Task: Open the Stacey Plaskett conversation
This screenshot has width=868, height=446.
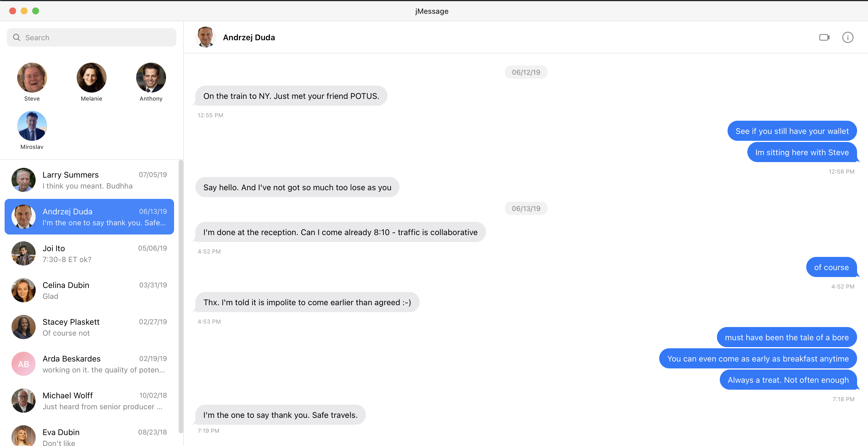Action: [89, 327]
